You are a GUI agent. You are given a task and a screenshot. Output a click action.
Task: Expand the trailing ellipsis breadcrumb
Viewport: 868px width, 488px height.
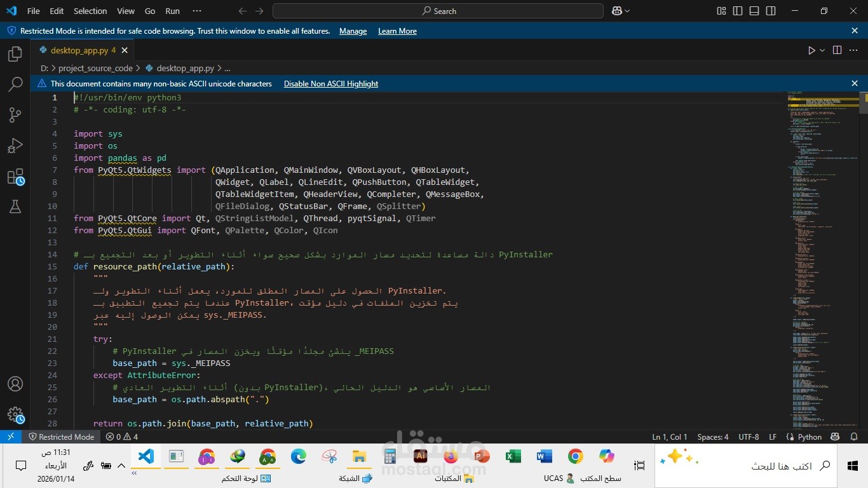pyautogui.click(x=227, y=68)
